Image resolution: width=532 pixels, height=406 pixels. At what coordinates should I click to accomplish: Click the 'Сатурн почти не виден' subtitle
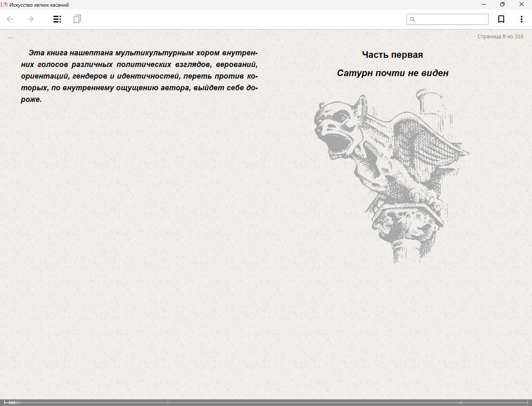(x=392, y=73)
